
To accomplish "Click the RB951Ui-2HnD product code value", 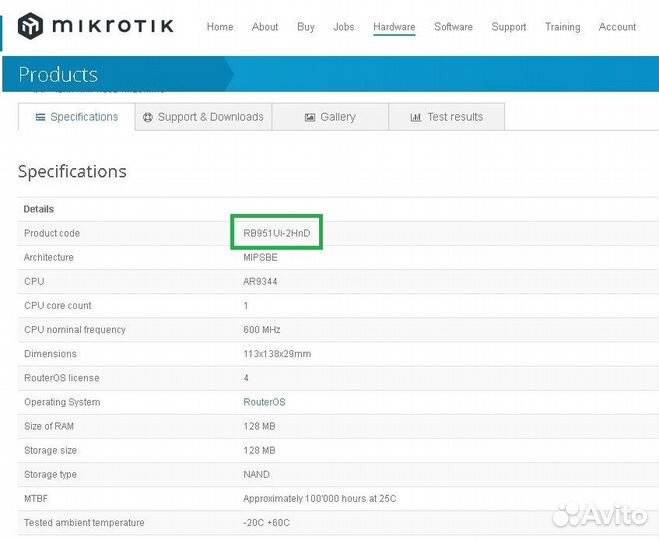I will pos(277,233).
